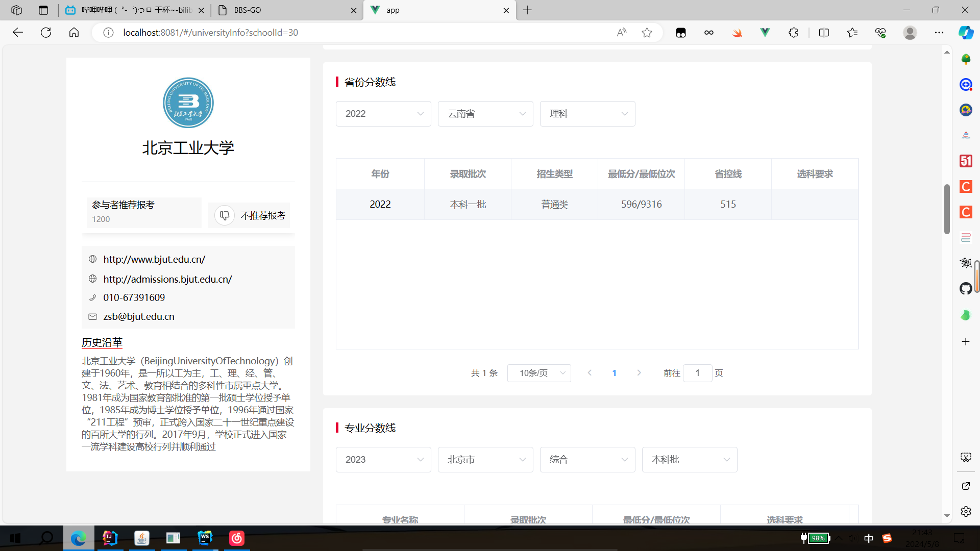Open the Sogou input icon in the system tray

click(x=887, y=538)
